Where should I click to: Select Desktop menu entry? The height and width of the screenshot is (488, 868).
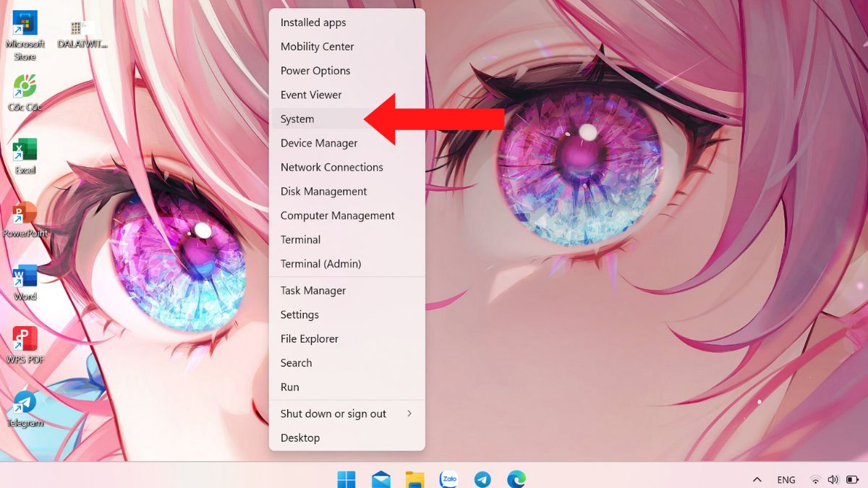coord(347,437)
